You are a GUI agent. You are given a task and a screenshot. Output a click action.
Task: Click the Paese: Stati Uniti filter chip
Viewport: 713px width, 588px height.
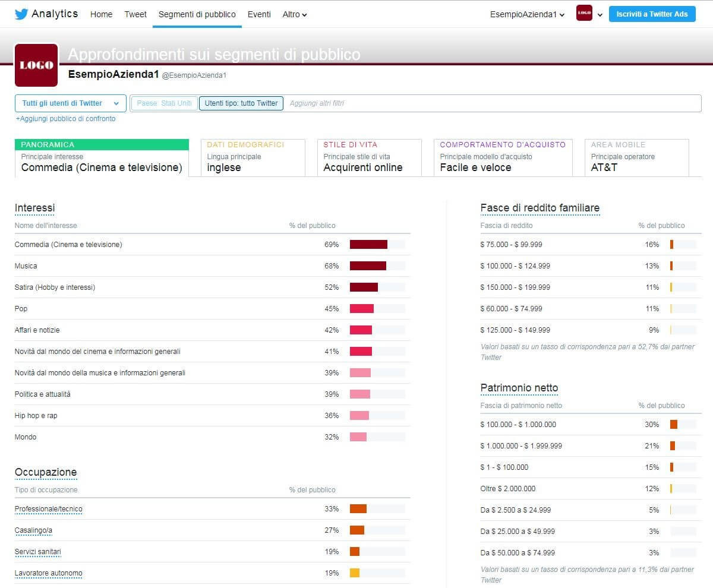tap(164, 103)
